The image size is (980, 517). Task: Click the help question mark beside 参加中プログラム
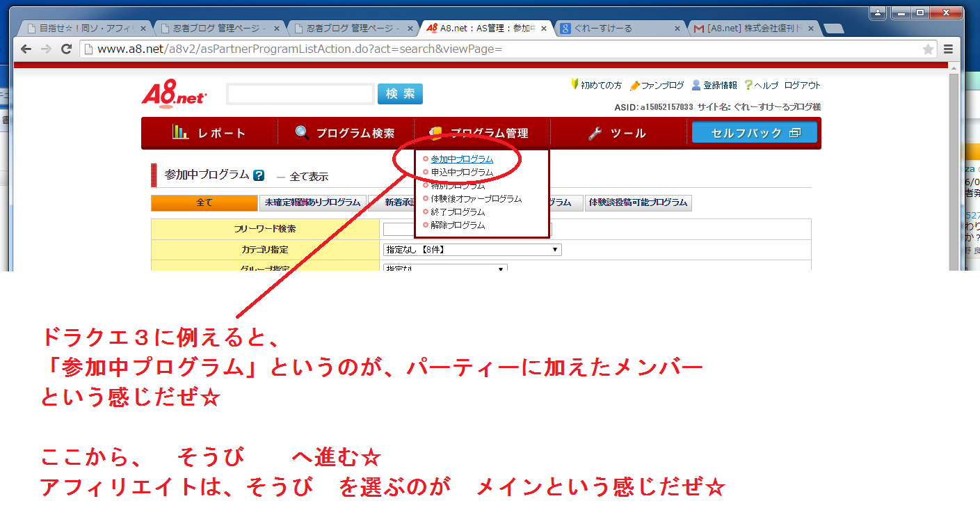(x=259, y=175)
